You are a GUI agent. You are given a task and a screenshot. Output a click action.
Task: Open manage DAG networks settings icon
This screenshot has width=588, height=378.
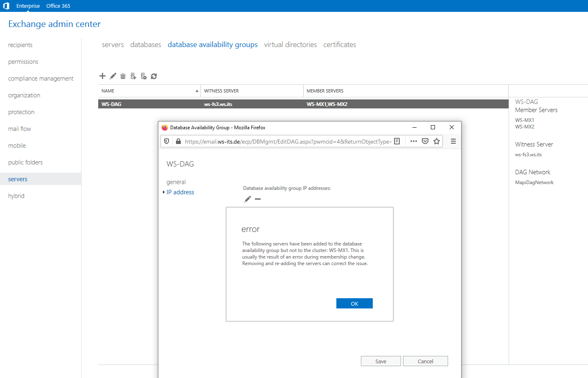point(144,76)
